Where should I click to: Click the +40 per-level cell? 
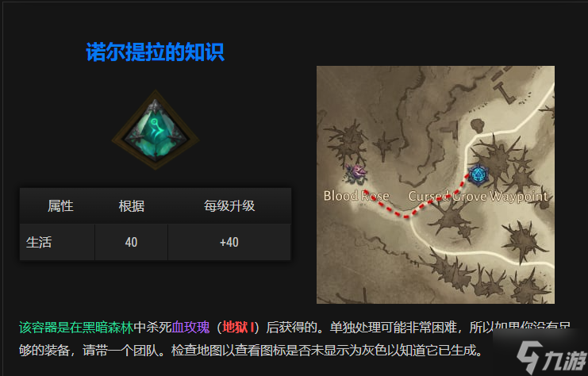[229, 242]
